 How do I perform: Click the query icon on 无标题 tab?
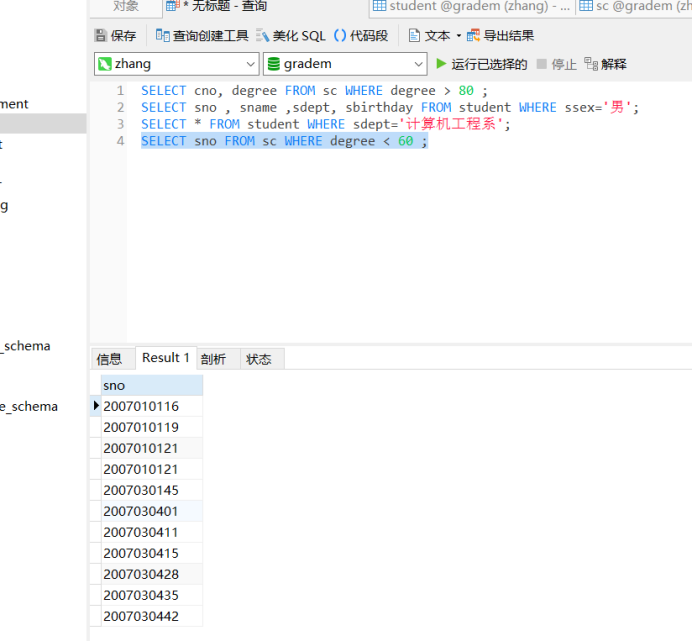click(173, 6)
